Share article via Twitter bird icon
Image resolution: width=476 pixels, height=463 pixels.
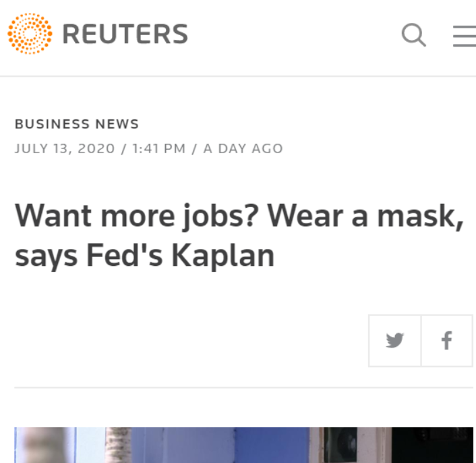(x=395, y=340)
